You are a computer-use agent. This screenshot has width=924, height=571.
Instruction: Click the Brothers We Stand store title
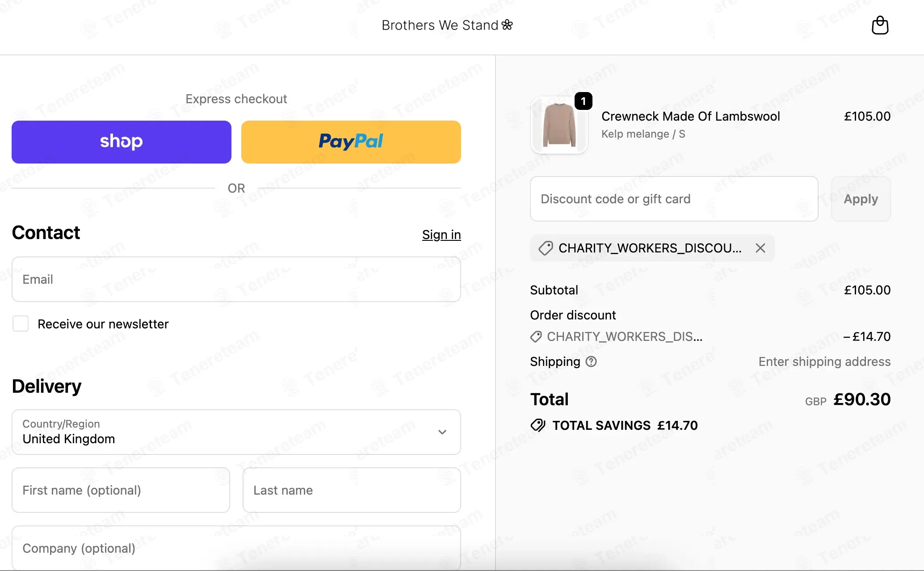pos(440,25)
